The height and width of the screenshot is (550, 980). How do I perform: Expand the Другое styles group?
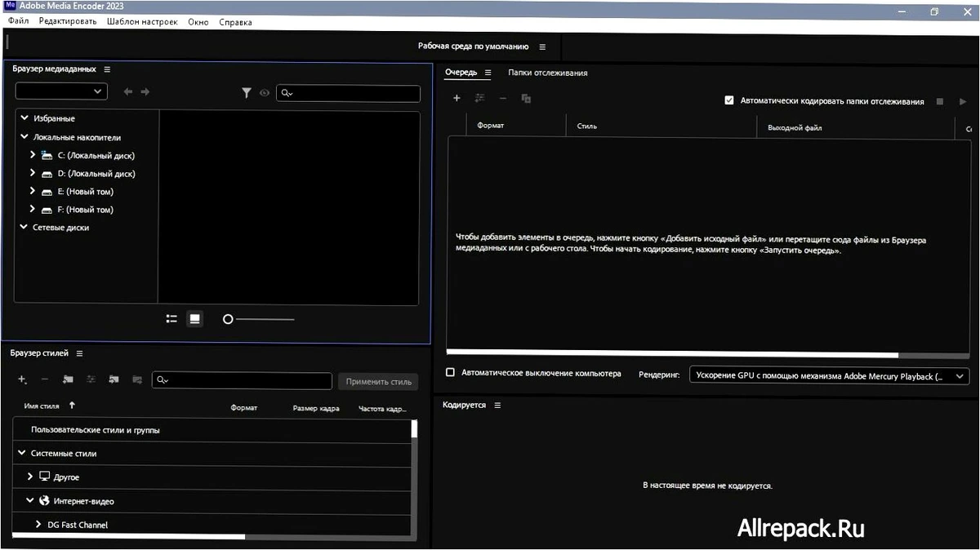(30, 477)
